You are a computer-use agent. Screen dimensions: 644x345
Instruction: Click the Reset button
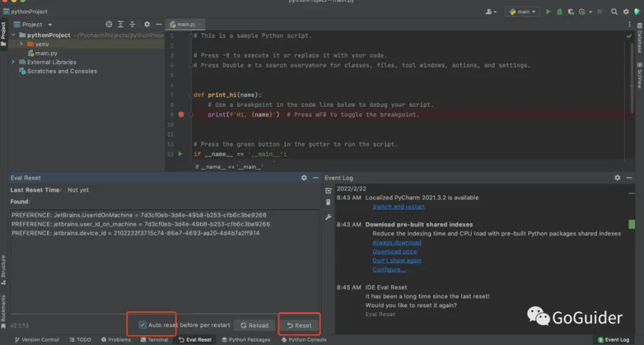point(299,325)
